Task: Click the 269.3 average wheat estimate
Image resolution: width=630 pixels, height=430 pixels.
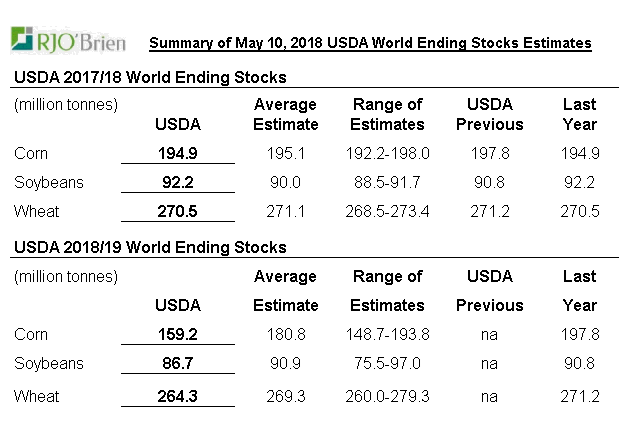Action: click(285, 396)
